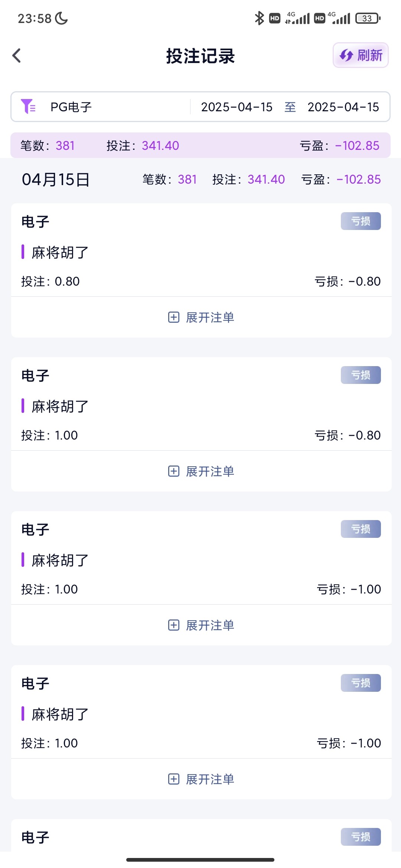The image size is (401, 868).
Task: Tap the 04月15日 date summary row
Action: (56, 180)
